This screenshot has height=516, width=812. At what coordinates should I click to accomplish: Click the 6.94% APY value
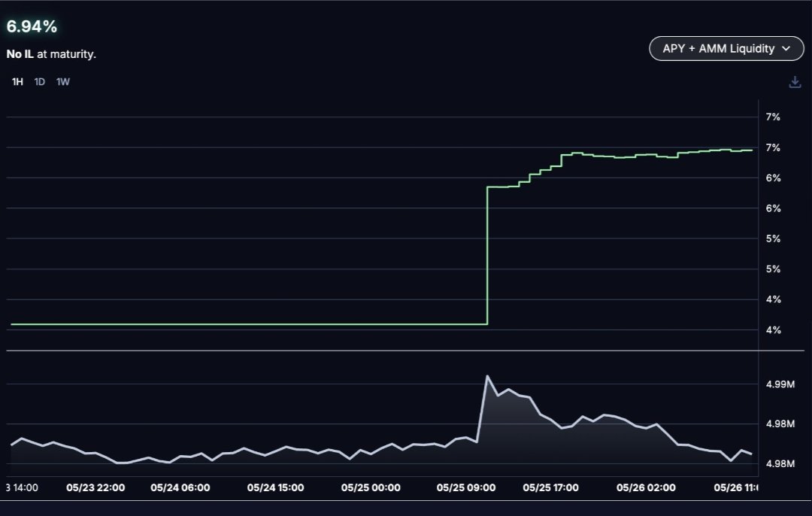32,26
